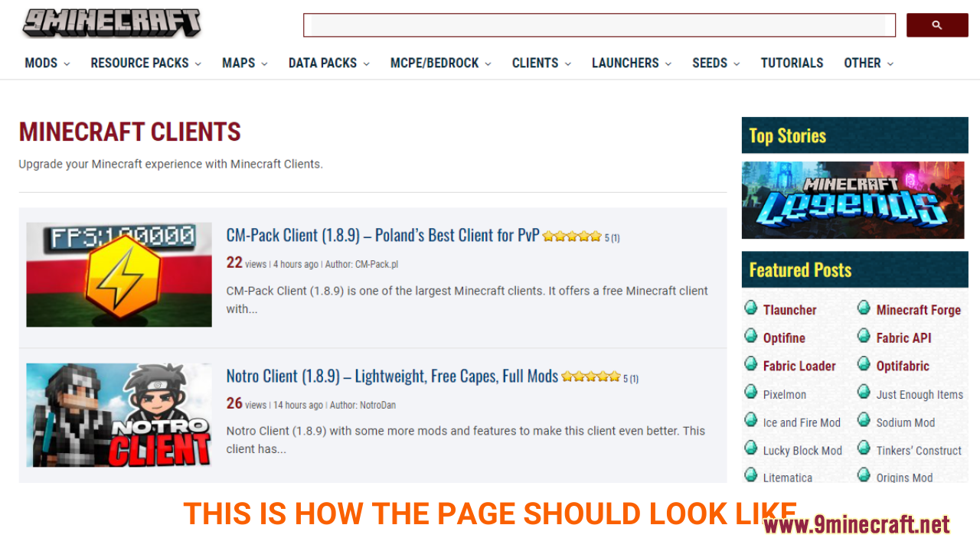
Task: Click the diamond icon beside Tlauncher
Action: point(751,308)
